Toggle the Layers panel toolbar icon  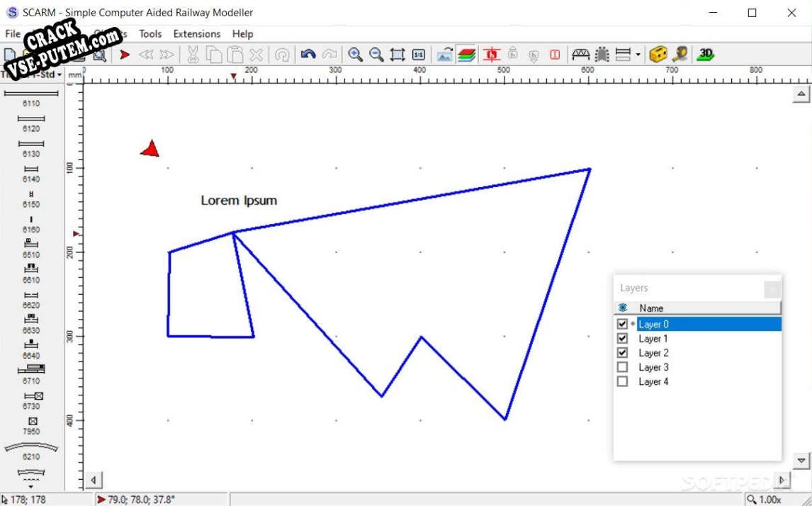[467, 55]
